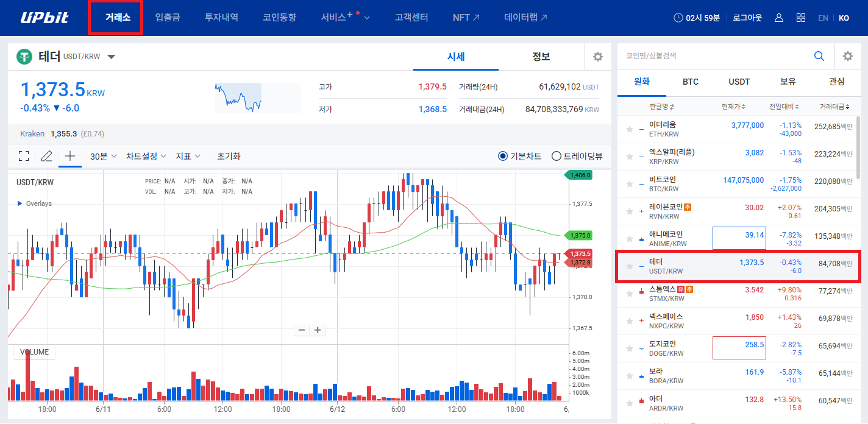Select the pencil drawing tool
This screenshot has height=424, width=868.
[46, 156]
